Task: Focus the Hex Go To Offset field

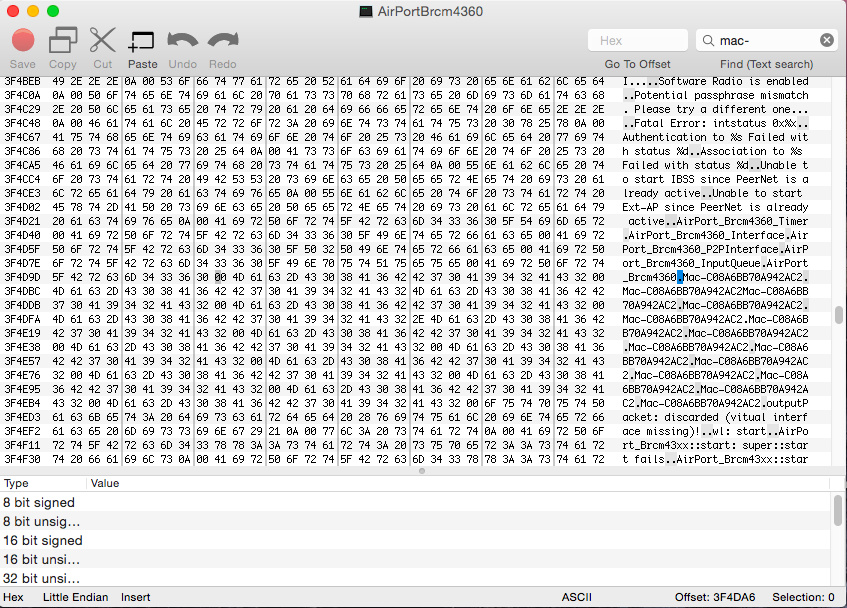Action: [637, 40]
